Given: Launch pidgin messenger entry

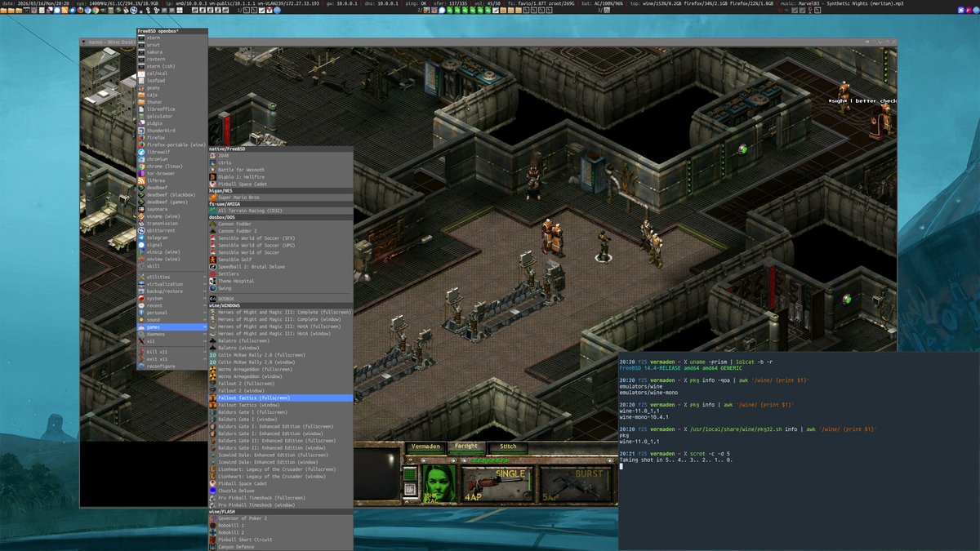Looking at the screenshot, I should tap(172, 123).
